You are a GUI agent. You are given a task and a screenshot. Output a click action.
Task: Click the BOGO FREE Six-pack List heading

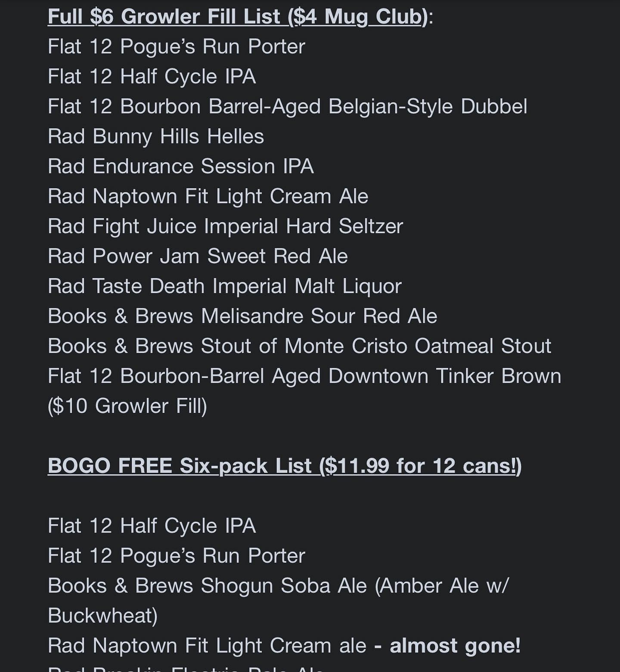coord(284,466)
